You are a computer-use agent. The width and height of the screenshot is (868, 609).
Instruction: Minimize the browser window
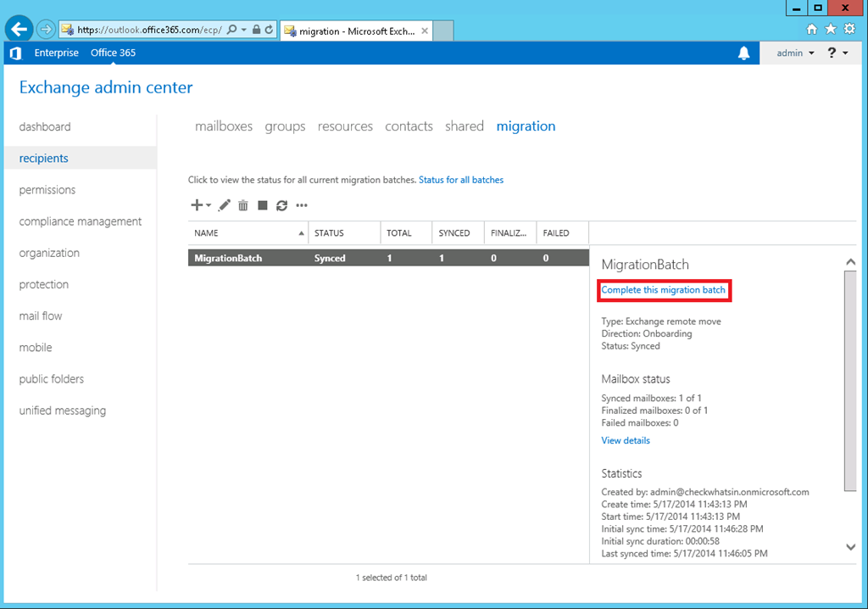(796, 8)
